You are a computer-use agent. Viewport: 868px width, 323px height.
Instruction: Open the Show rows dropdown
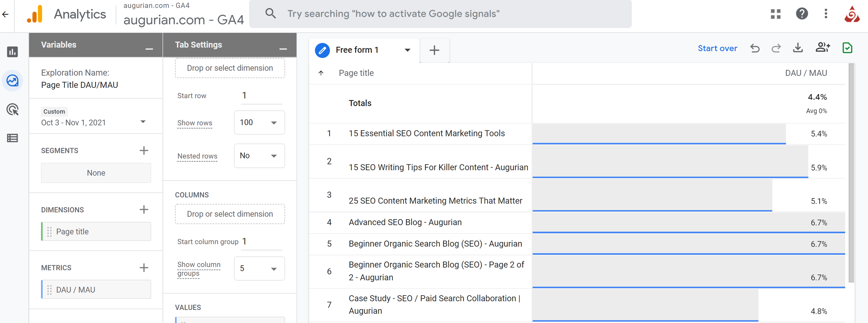click(x=259, y=123)
